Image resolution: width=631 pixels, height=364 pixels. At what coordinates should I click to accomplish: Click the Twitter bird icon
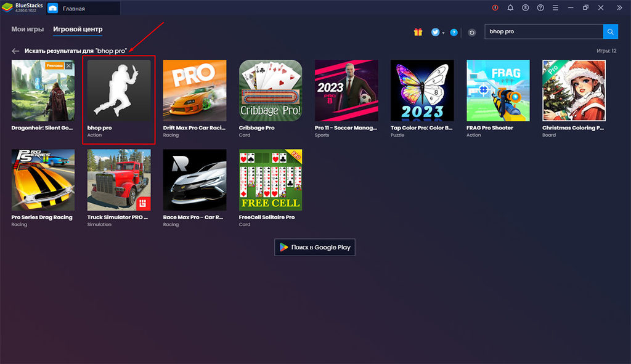coord(435,32)
